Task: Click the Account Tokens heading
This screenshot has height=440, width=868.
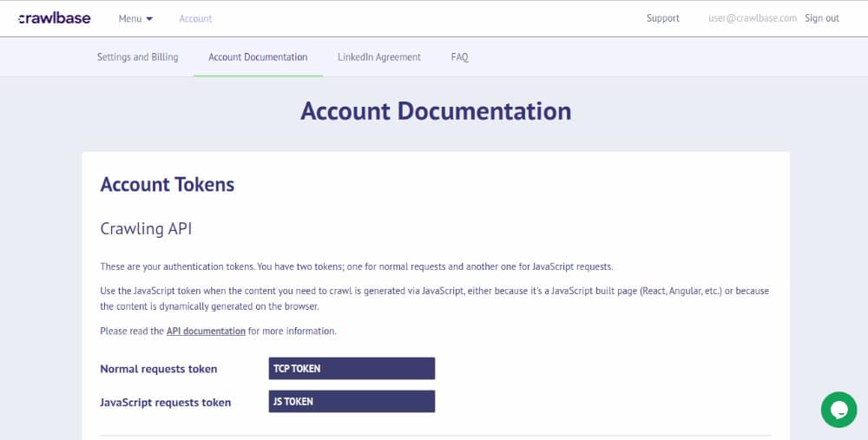Action: pyautogui.click(x=168, y=184)
